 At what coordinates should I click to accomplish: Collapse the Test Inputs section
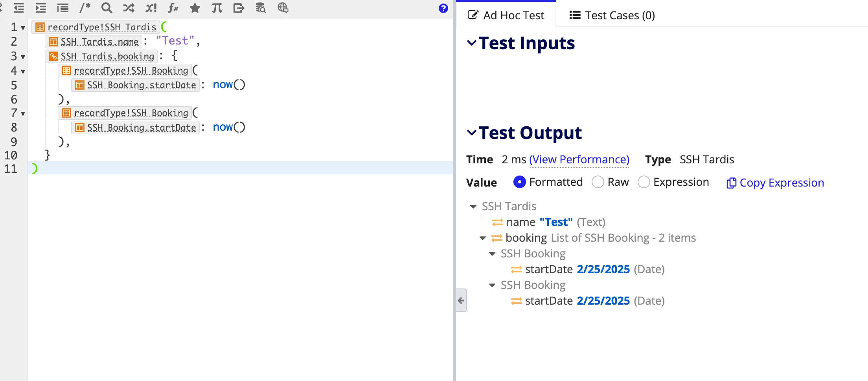pos(471,43)
